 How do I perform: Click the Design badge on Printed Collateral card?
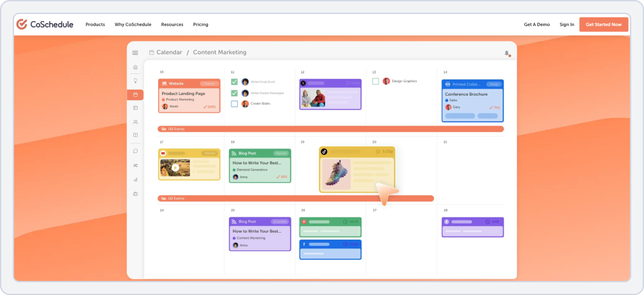point(494,84)
